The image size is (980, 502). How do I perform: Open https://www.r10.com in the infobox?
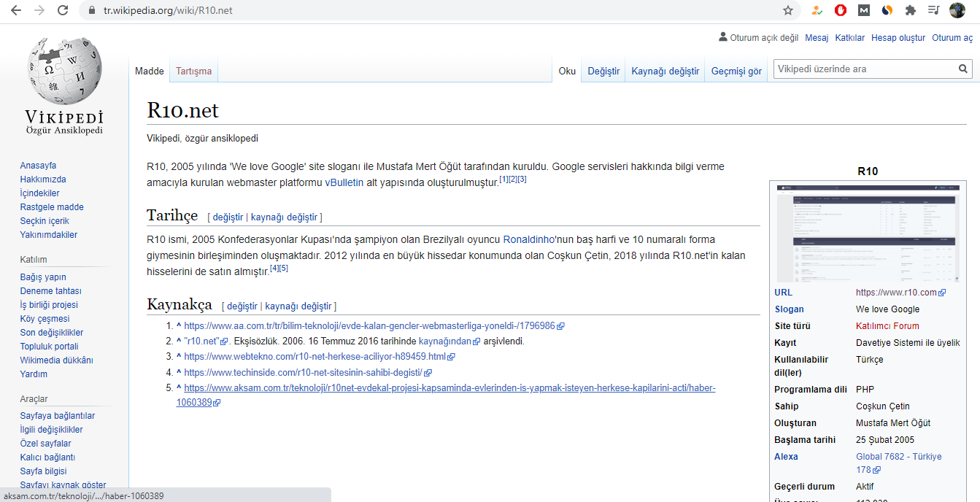pos(900,293)
